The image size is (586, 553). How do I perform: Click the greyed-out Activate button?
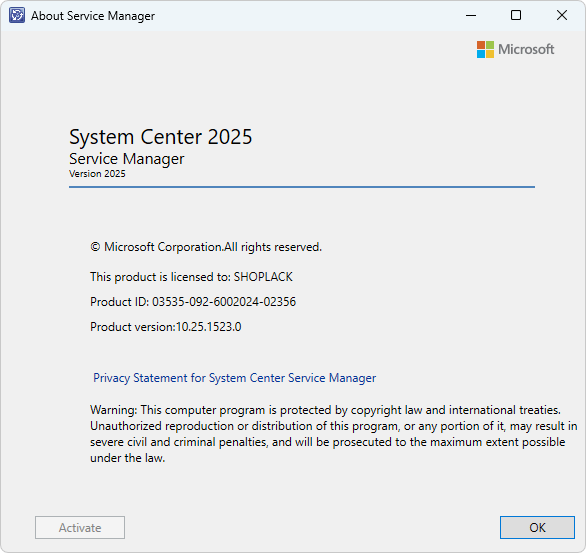pos(80,527)
